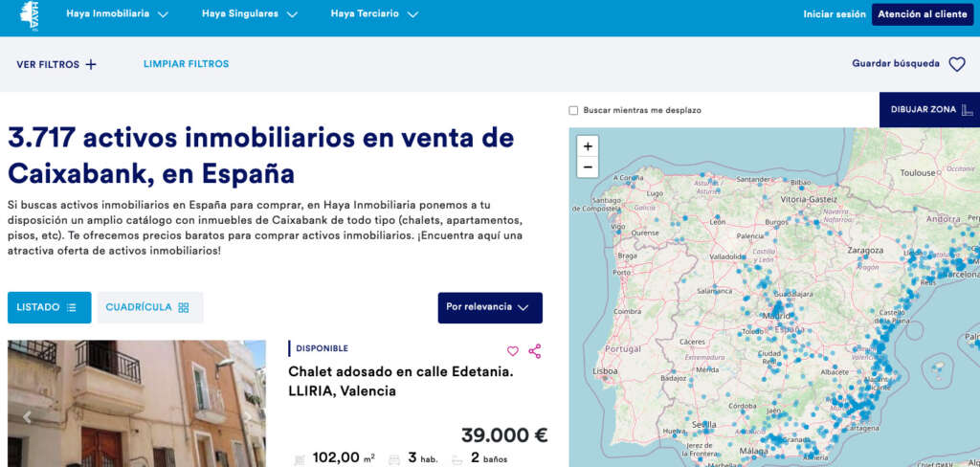Image resolution: width=980 pixels, height=467 pixels.
Task: Zoom in on the map
Action: (x=588, y=147)
